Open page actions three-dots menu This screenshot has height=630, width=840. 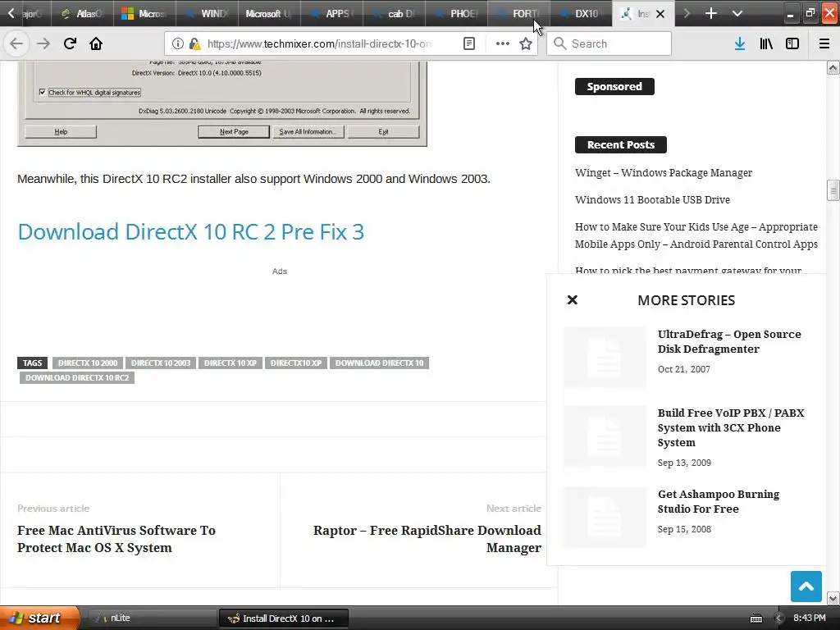503,43
